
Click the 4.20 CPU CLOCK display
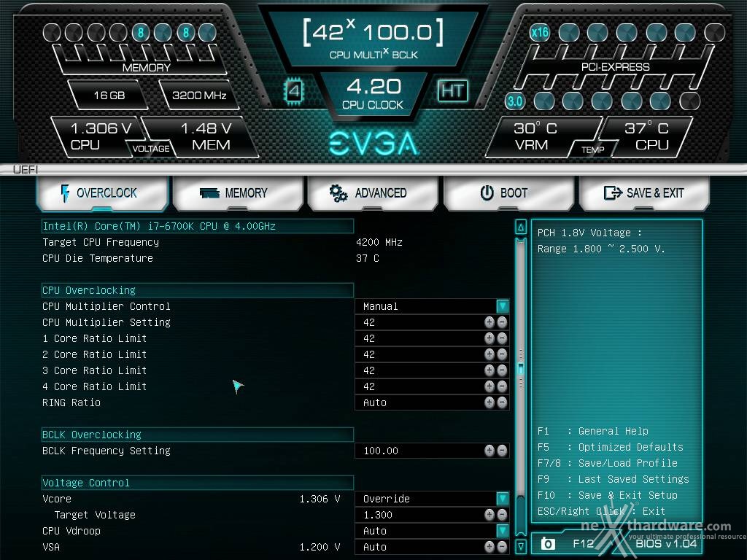click(x=373, y=94)
